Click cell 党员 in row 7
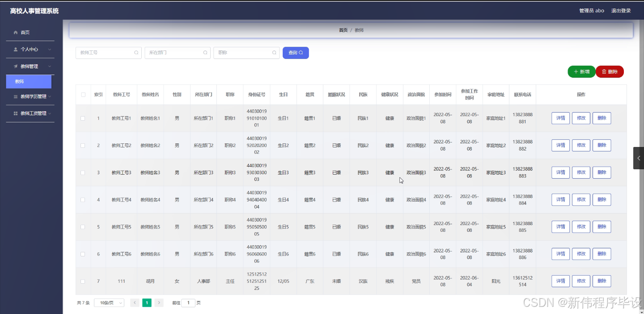The height and width of the screenshot is (314, 644). (x=416, y=281)
